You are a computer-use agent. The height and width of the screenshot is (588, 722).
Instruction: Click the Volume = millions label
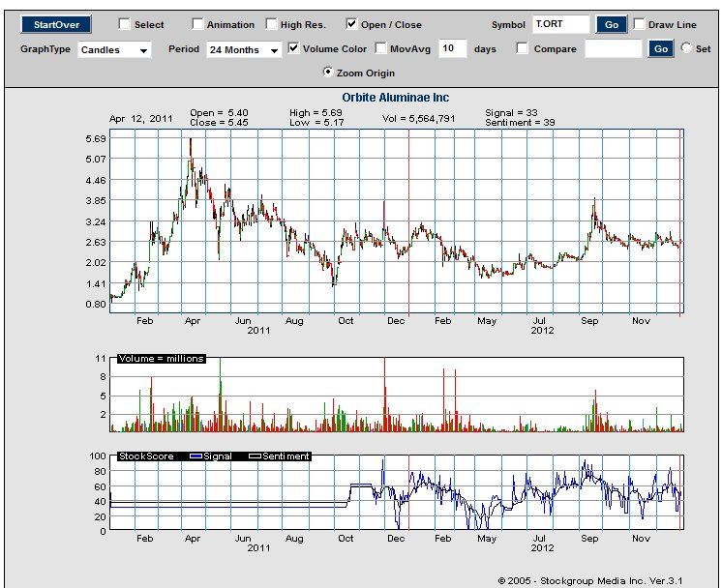pyautogui.click(x=162, y=359)
